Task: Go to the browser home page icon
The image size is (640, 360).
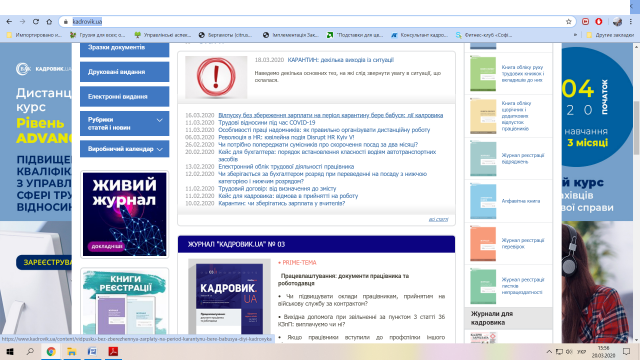Action: pyautogui.click(x=49, y=22)
